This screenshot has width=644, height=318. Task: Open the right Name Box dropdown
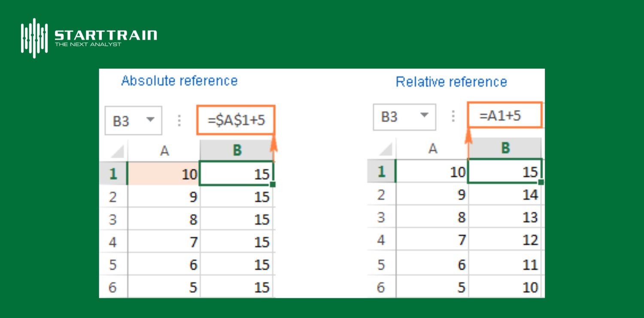pyautogui.click(x=424, y=116)
